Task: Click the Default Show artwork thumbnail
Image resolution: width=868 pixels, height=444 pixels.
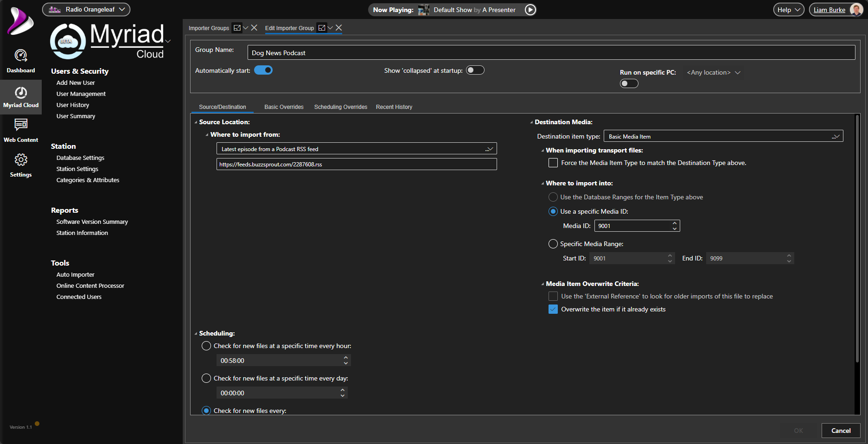Action: 423,10
